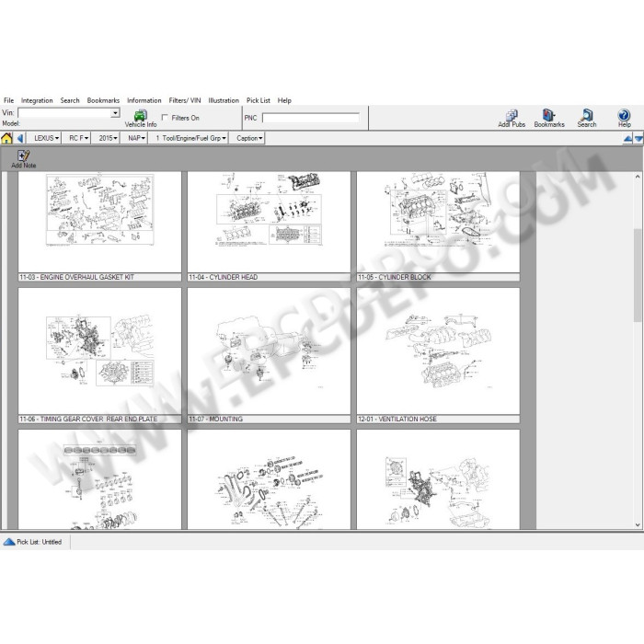This screenshot has height=644, width=644.
Task: Open the Bookmarks toolbar icon
Action: 549,119
